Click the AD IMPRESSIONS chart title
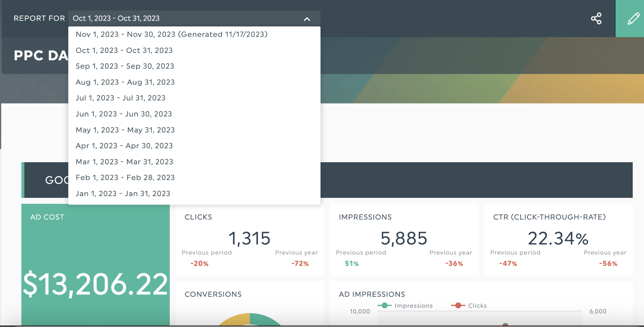Image resolution: width=644 pixels, height=327 pixels. pyautogui.click(x=372, y=294)
